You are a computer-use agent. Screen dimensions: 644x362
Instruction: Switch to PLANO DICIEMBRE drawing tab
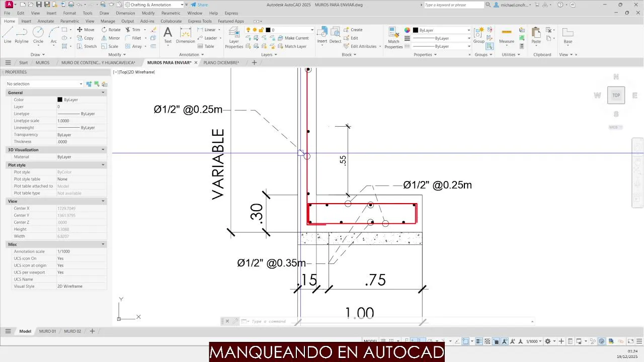pyautogui.click(x=221, y=63)
